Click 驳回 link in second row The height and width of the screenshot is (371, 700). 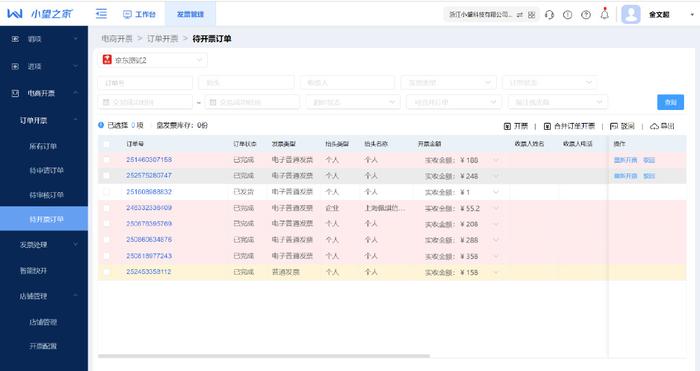click(x=649, y=176)
